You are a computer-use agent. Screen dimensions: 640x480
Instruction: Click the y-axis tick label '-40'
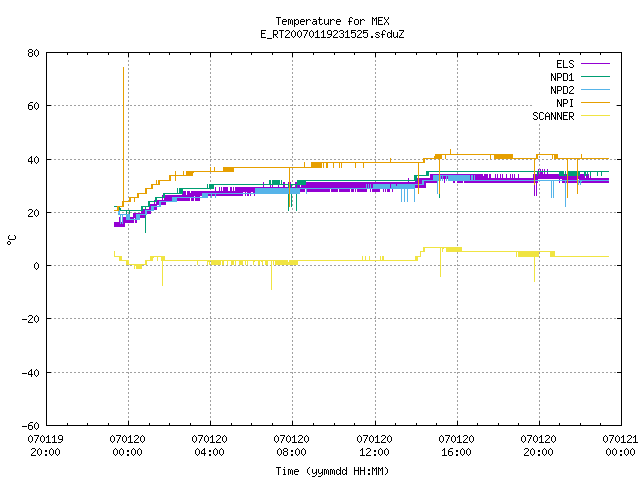(31, 373)
